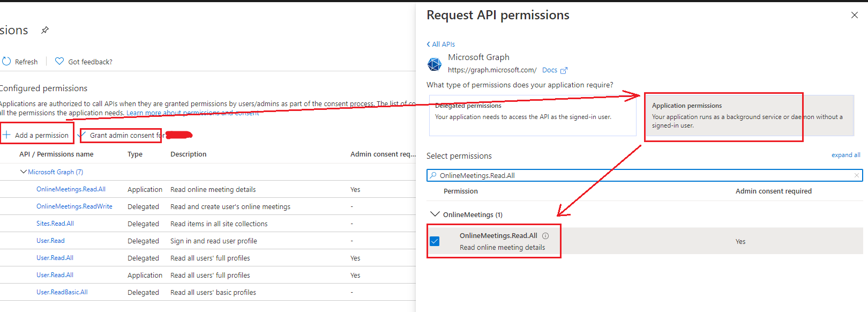
Task: Select the Delegated permissions tab
Action: 533,116
